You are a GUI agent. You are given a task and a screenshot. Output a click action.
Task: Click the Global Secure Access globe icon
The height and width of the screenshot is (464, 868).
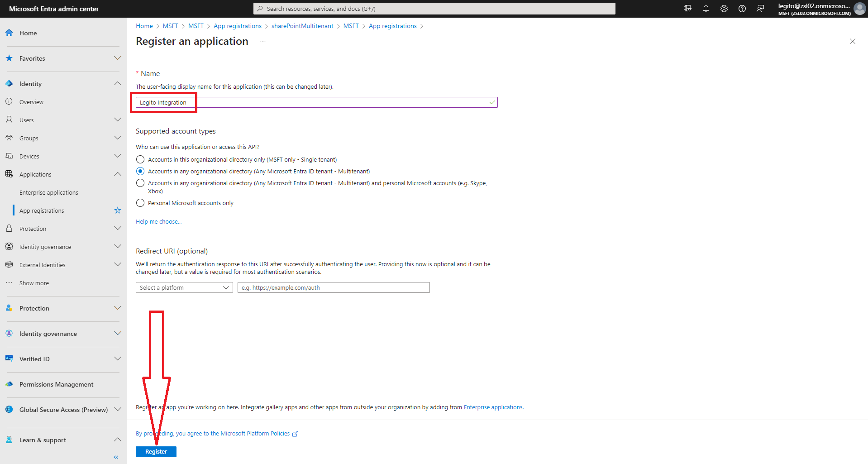tap(9, 409)
